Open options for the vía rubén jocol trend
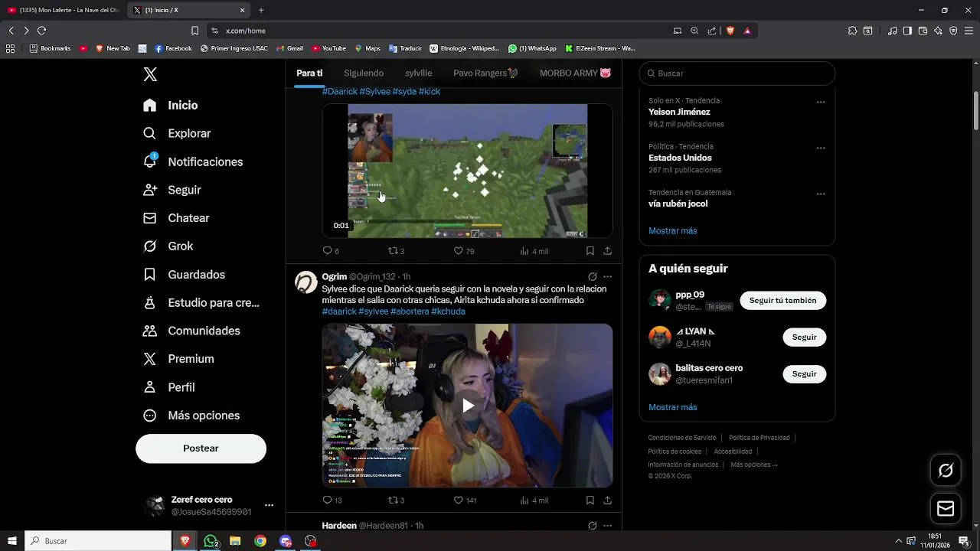Viewport: 980px width, 551px height. (821, 194)
